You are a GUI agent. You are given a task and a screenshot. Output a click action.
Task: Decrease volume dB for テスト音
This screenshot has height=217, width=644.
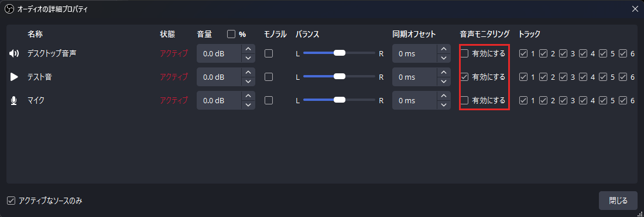click(248, 81)
